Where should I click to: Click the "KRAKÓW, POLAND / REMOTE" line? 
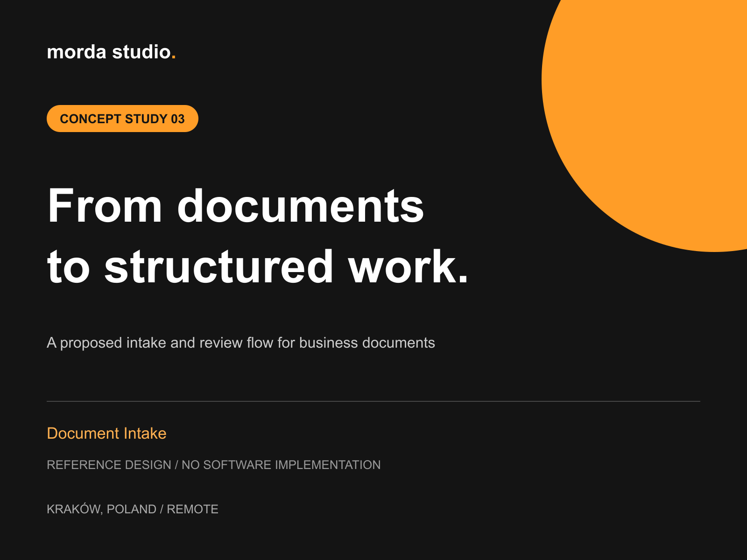(133, 509)
